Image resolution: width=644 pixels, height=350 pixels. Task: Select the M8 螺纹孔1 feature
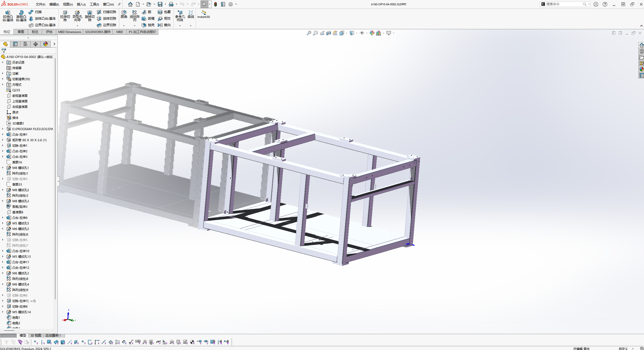20,168
